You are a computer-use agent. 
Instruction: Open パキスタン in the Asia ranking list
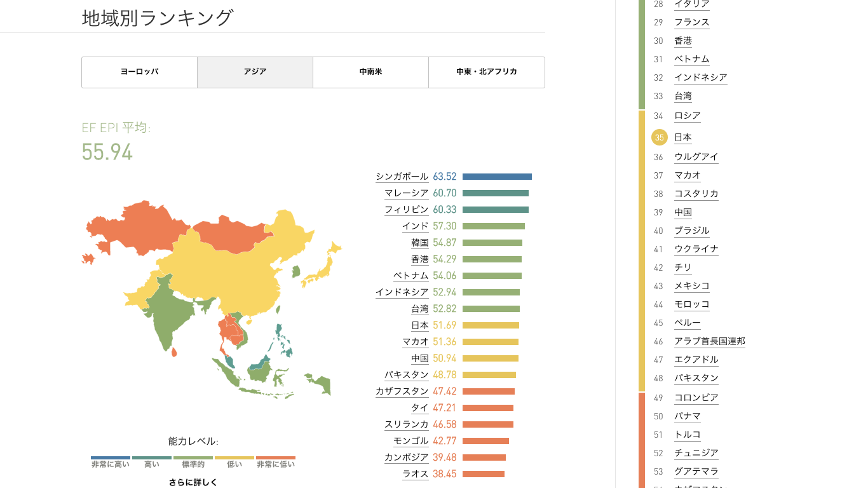(407, 375)
